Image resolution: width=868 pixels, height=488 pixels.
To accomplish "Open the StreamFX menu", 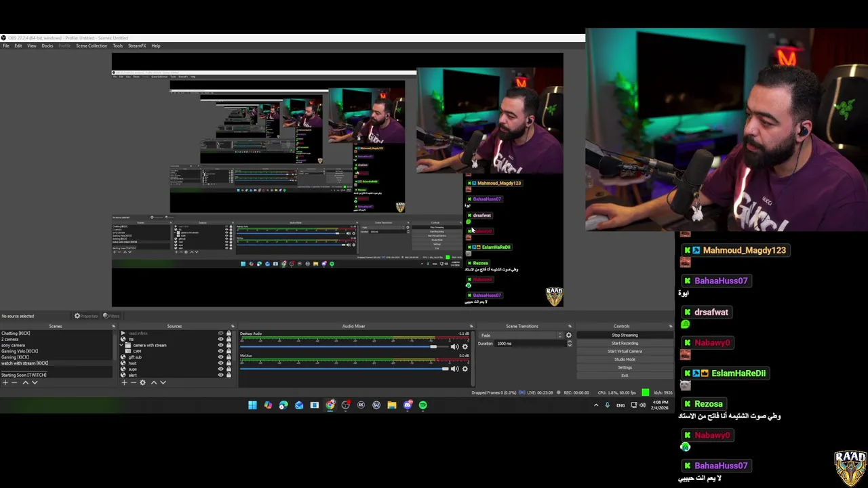I will coord(137,45).
